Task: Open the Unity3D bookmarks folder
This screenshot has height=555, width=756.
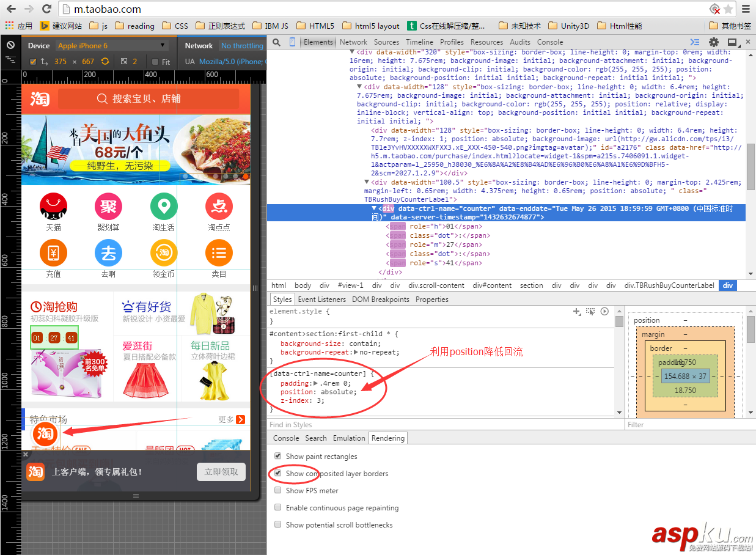Action: click(x=569, y=26)
